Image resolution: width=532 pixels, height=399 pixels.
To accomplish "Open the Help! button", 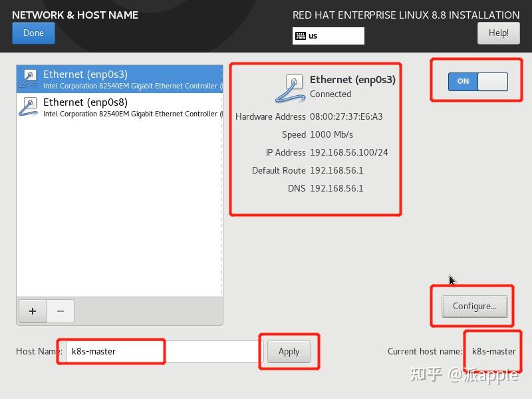I will tap(498, 33).
